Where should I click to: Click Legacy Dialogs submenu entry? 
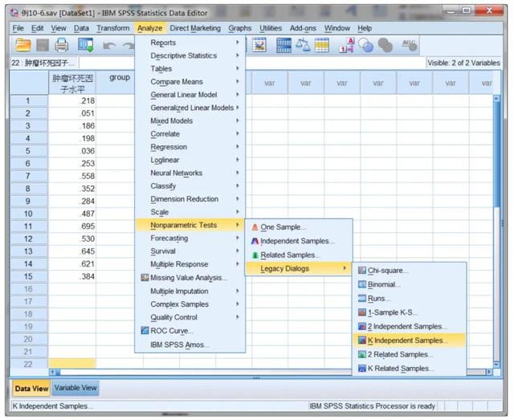298,269
